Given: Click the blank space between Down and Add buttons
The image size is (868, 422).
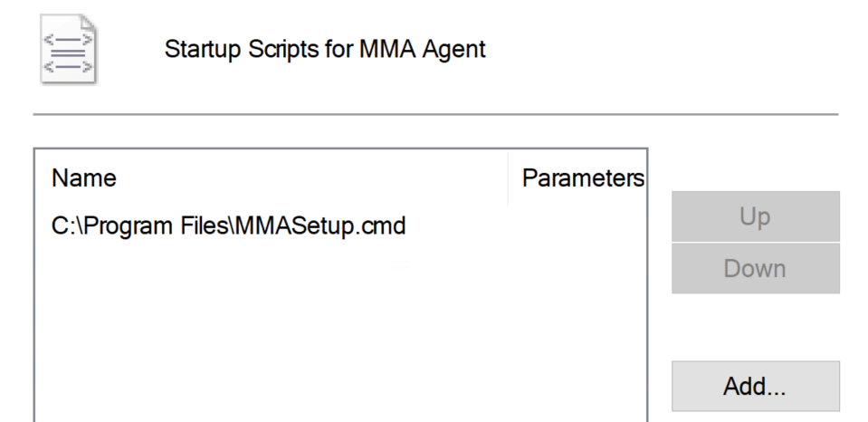Looking at the screenshot, I should coord(755,327).
